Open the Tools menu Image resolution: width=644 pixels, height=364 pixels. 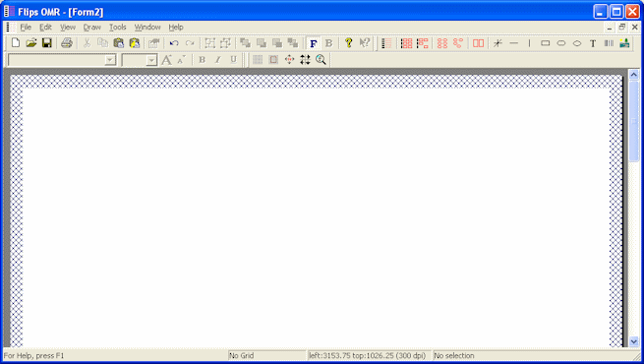117,28
